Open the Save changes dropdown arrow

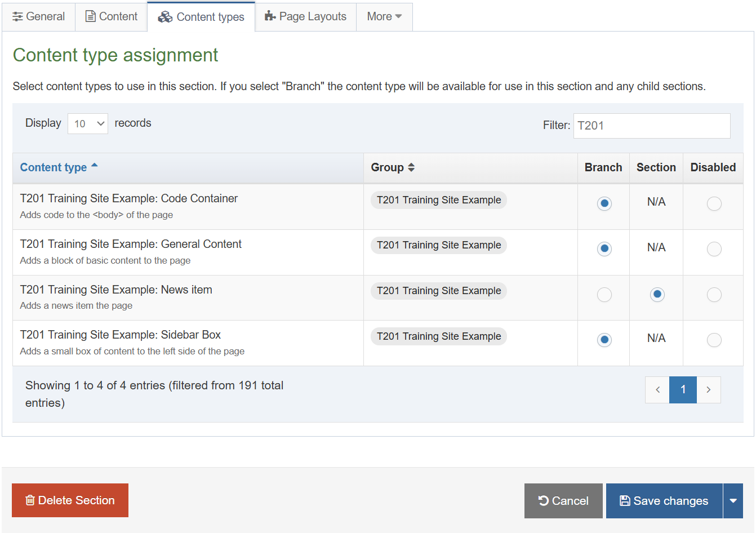point(733,500)
